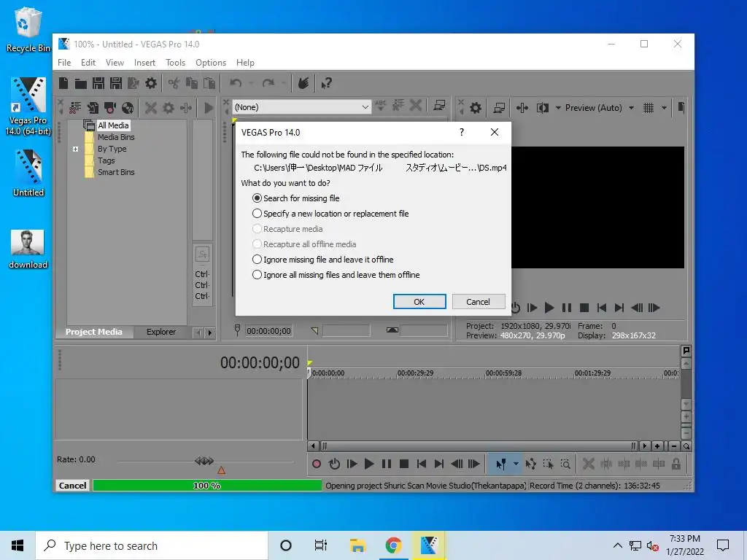Open project Properties gear icon
The height and width of the screenshot is (560, 747).
(x=150, y=83)
